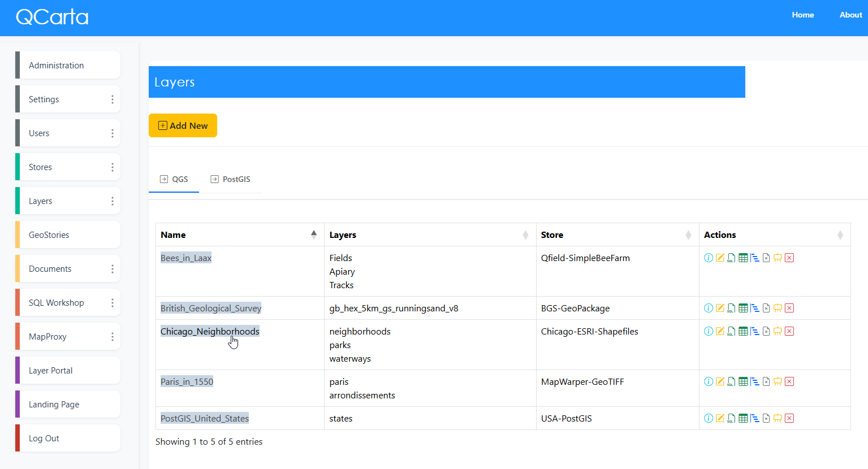Open the GeoStories sidebar item

coord(68,235)
